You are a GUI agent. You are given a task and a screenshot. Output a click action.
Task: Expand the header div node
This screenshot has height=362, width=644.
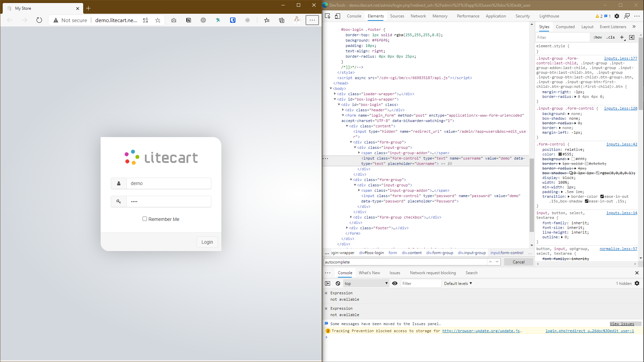point(343,110)
